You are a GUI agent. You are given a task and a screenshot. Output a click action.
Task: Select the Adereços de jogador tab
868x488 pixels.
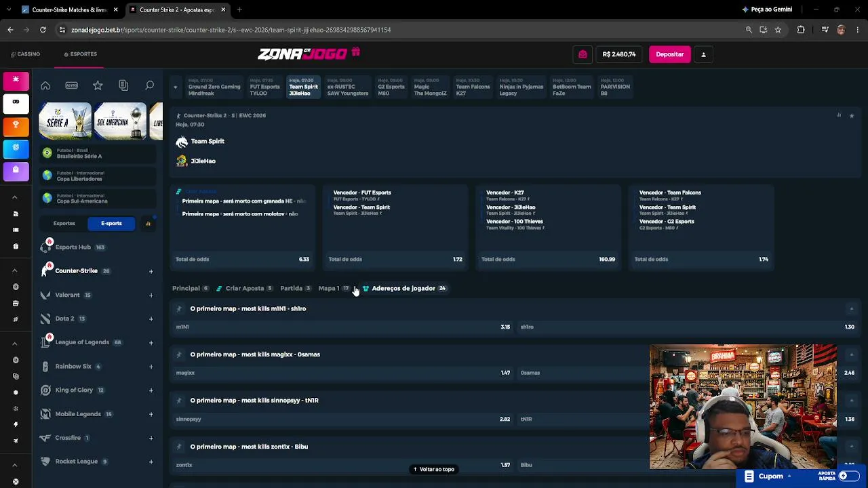(x=404, y=289)
